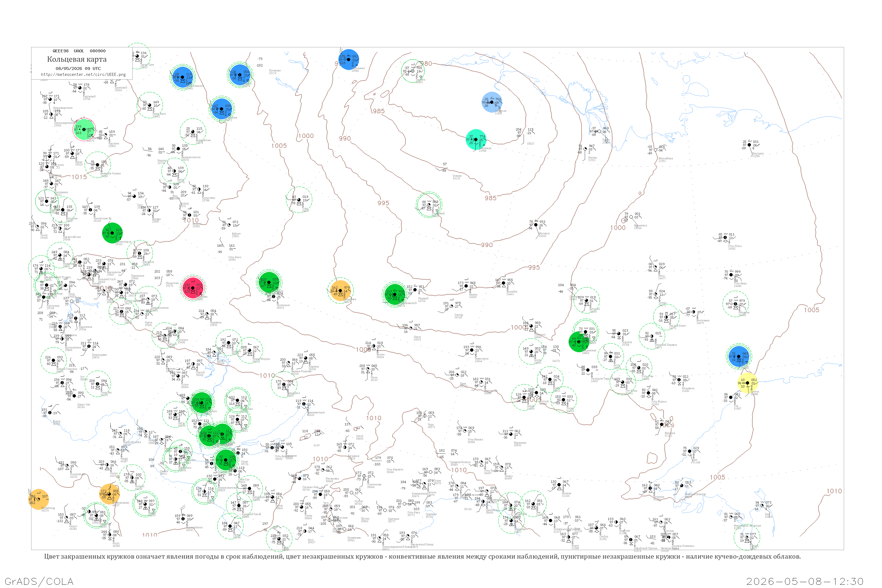
Task: Select the blue Игарка station circle
Action: pos(240,75)
